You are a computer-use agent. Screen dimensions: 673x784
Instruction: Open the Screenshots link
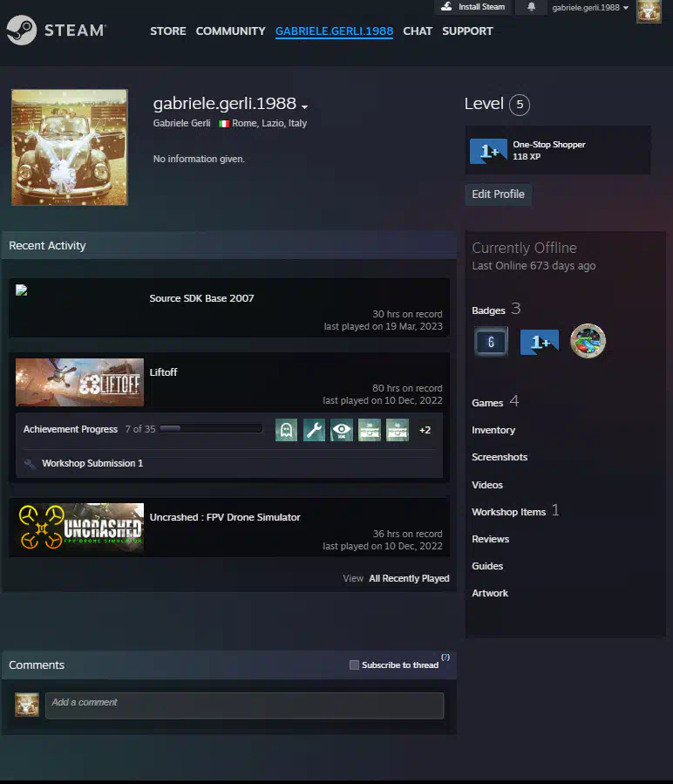(x=500, y=457)
